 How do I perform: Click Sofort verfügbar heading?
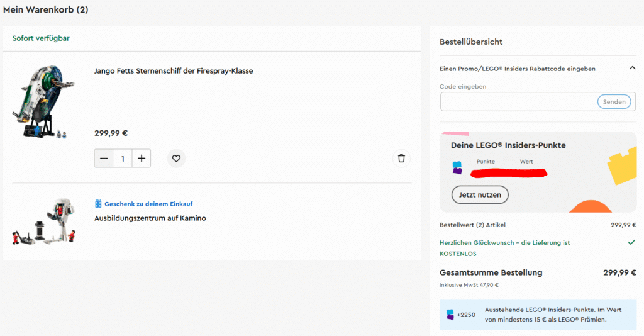(41, 38)
